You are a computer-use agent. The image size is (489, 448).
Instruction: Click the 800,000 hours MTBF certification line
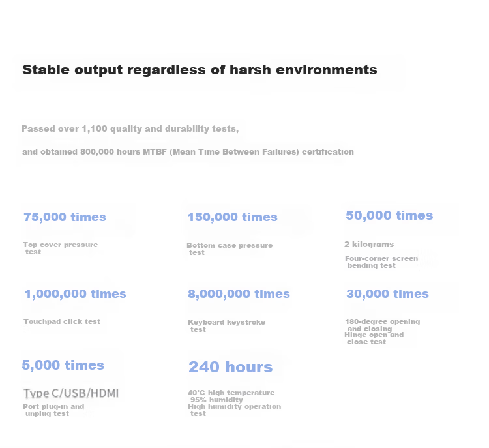[x=188, y=152]
